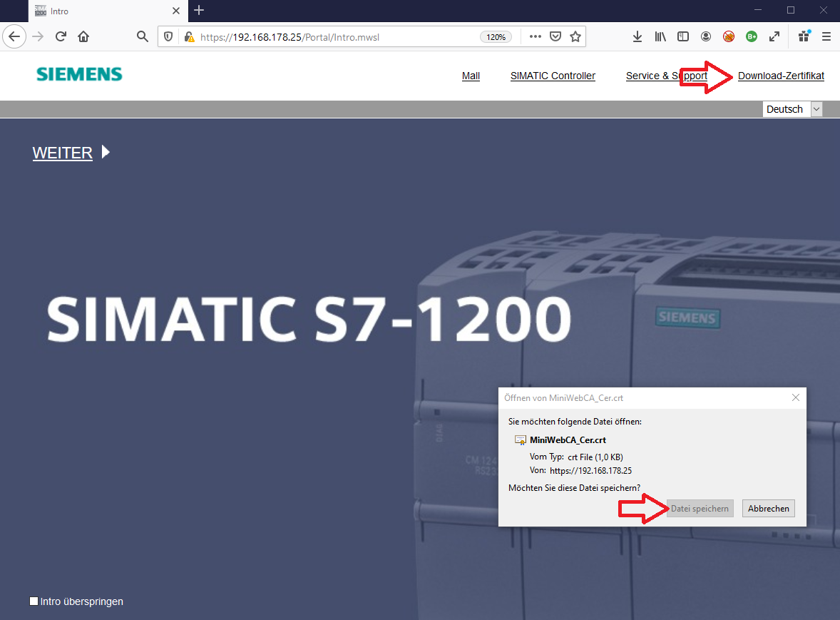Click the red blocked-content extension icon
This screenshot has height=620, width=840.
click(x=729, y=36)
